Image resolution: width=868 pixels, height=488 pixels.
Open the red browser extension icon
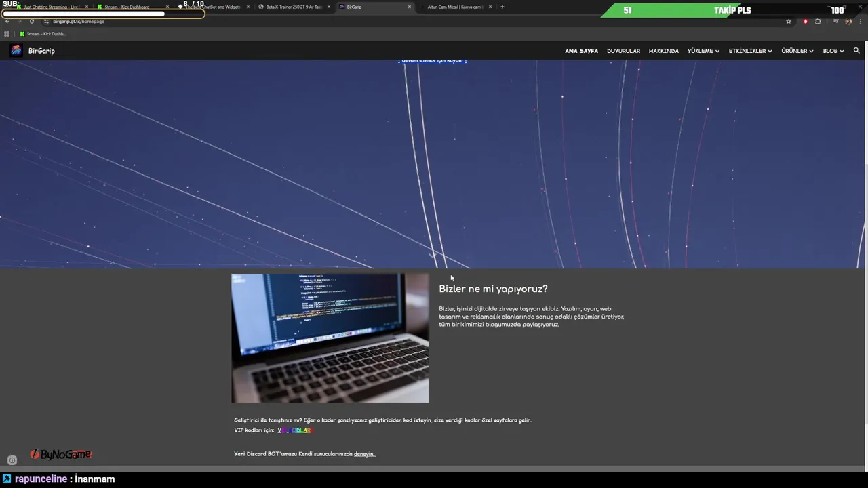point(806,21)
